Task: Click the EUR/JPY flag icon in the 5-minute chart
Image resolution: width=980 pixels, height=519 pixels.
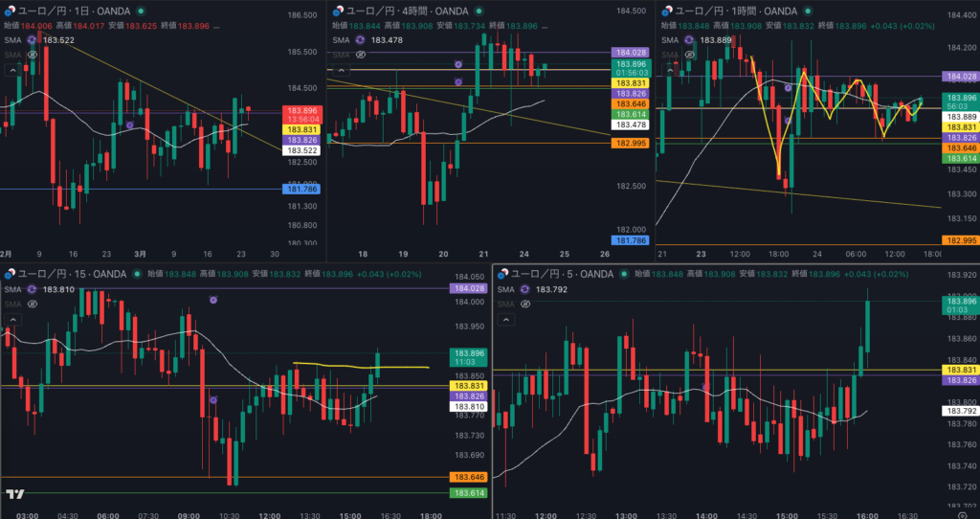Action: pos(502,274)
